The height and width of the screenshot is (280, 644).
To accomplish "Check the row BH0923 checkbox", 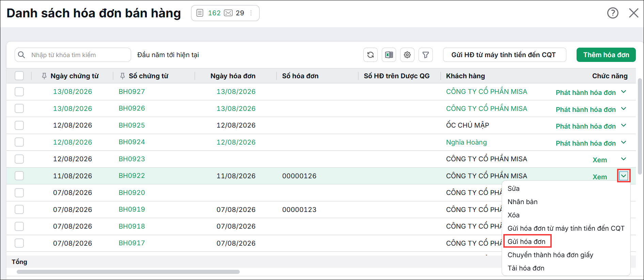I will coord(19,159).
